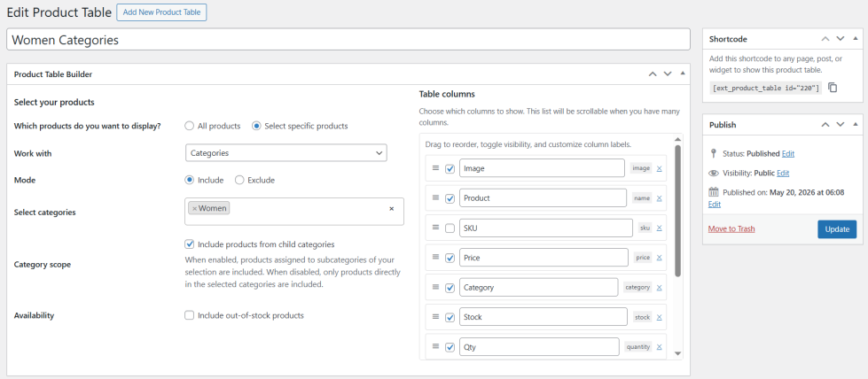The height and width of the screenshot is (379, 868).
Task: Remove the Category column with its X
Action: point(659,287)
